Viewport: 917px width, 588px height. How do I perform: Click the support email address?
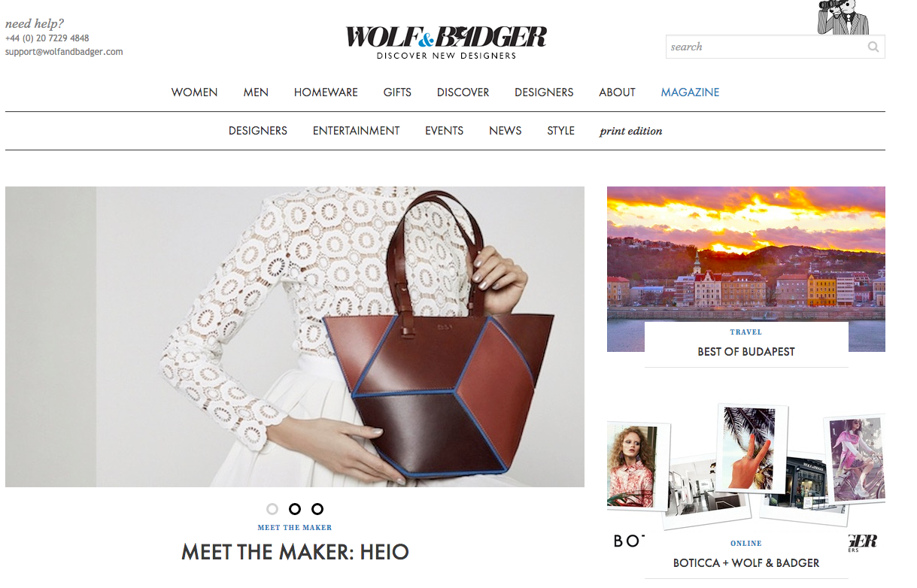(x=64, y=52)
